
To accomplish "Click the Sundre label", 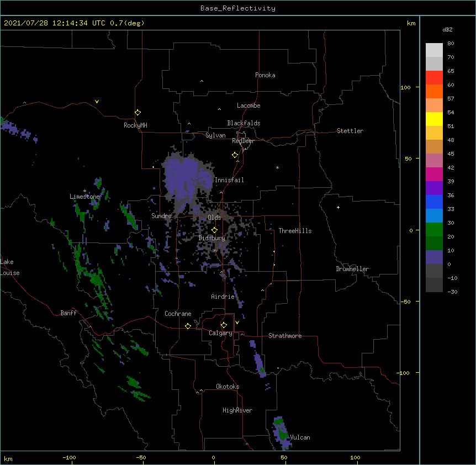I will [x=161, y=216].
